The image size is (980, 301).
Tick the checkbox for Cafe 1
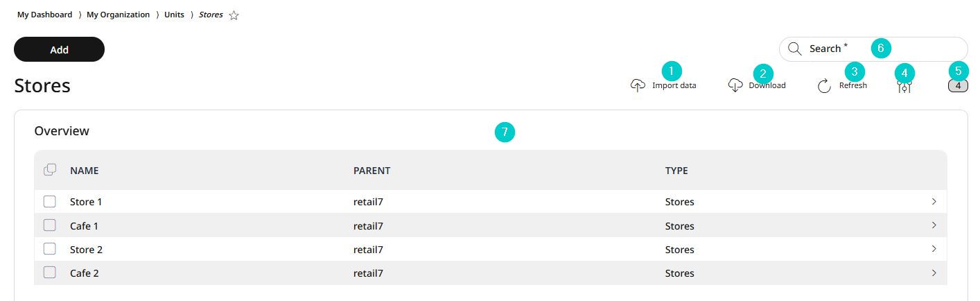tap(49, 225)
